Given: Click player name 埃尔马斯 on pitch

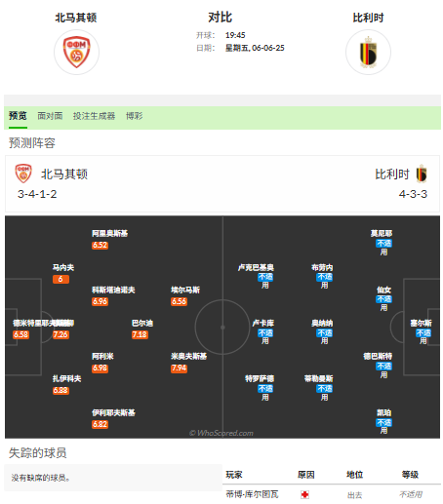Looking at the screenshot, I should [x=185, y=290].
